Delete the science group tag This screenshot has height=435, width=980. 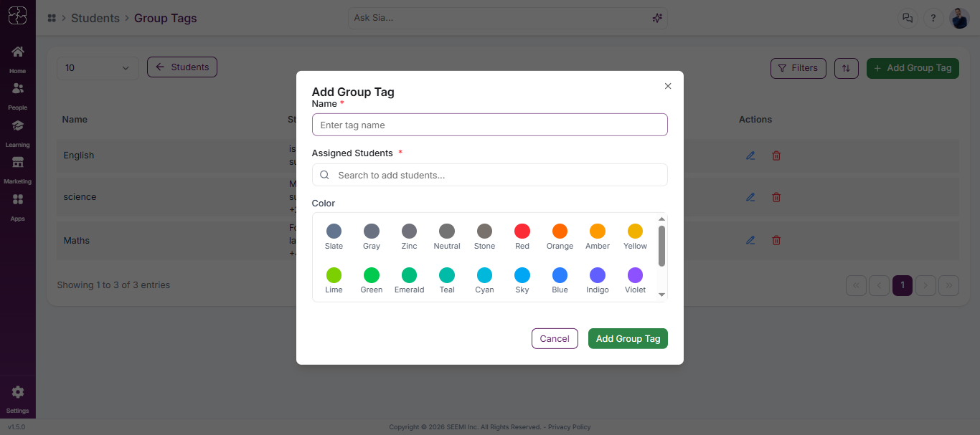click(x=776, y=197)
